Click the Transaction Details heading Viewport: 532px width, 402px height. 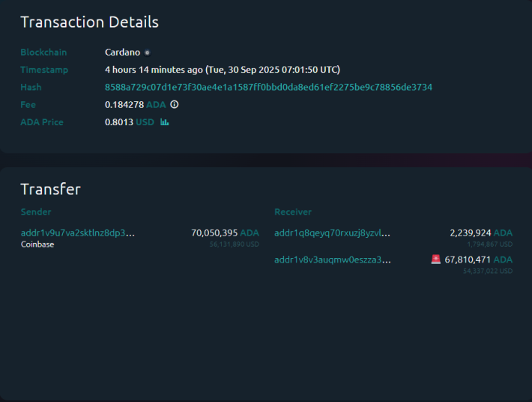[x=89, y=22]
